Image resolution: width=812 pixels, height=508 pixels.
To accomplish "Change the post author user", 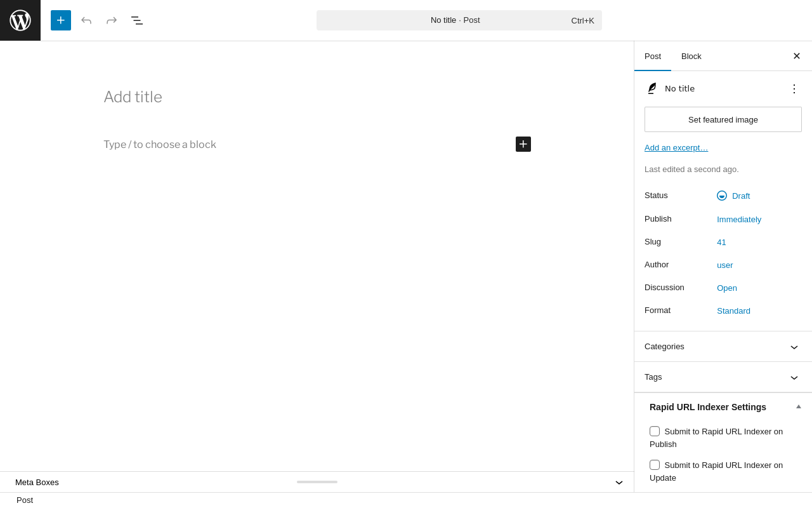I will [725, 265].
